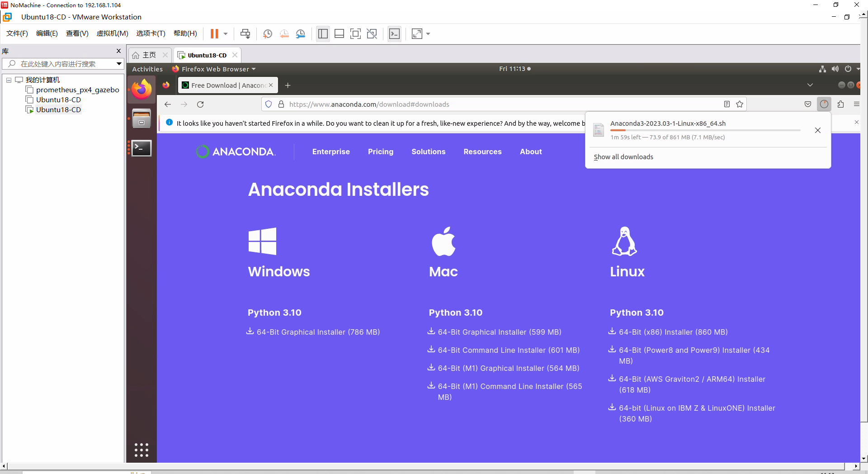Viewport: 868px width, 474px height.
Task: Collapse the 我的计算机 tree node
Action: click(9, 80)
